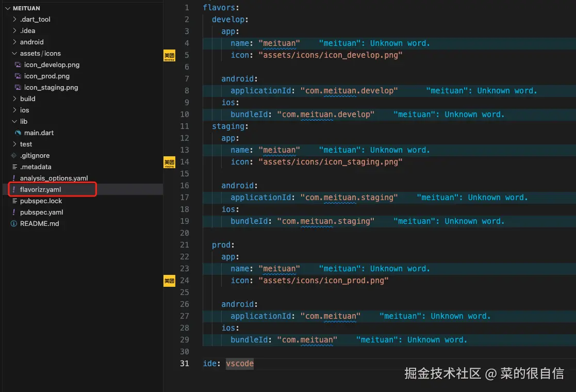Click the "assets/icons/icon_prod.png" string
Screen dimensions: 576x392
point(324,280)
